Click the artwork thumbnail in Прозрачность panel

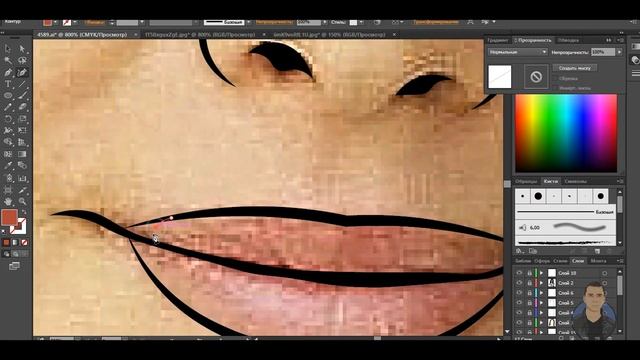point(500,77)
